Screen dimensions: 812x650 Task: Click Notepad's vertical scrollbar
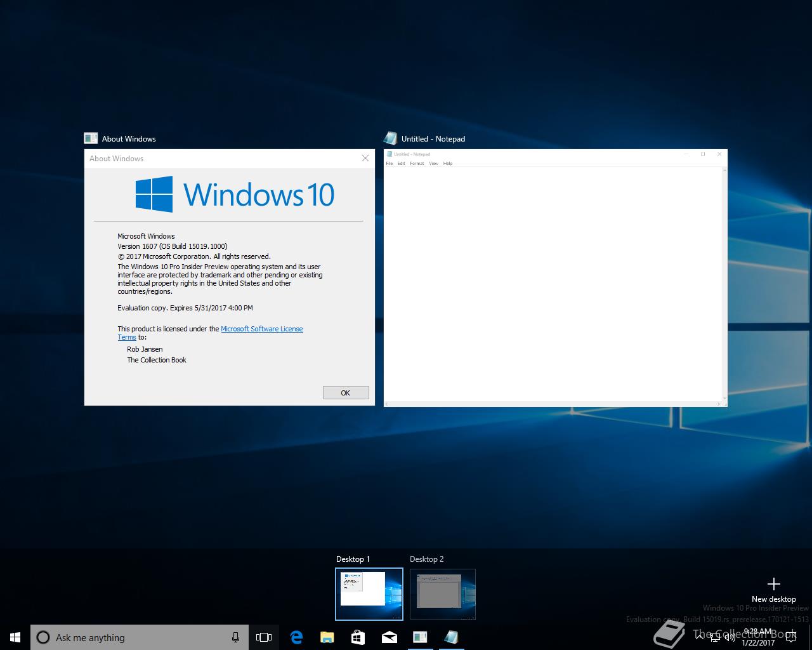(725, 284)
